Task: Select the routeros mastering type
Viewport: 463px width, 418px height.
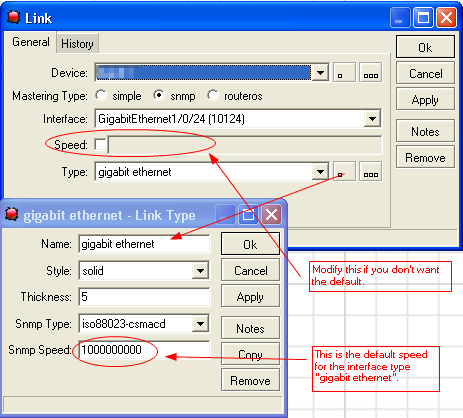Action: [212, 96]
